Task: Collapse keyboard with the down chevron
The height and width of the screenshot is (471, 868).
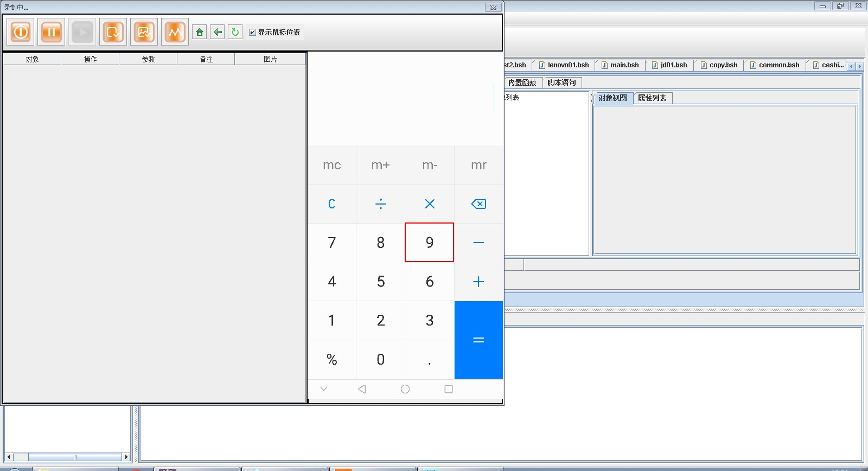Action: (x=324, y=389)
